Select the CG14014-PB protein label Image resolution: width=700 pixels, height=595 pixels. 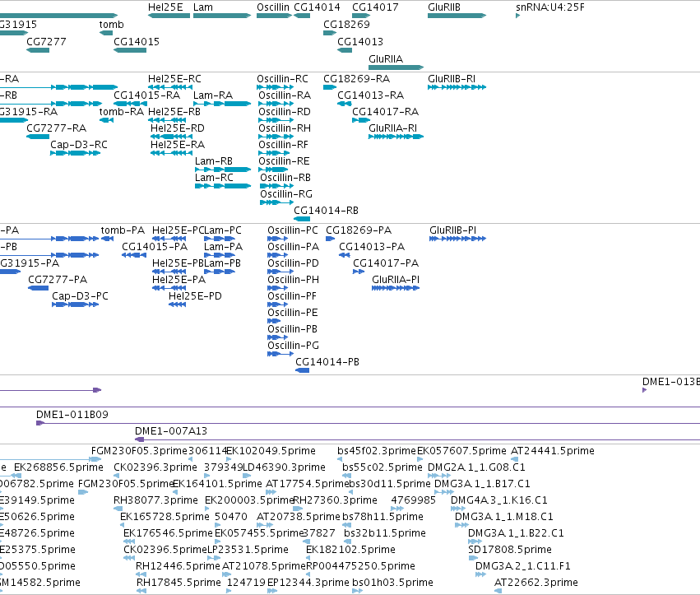pyautogui.click(x=327, y=362)
